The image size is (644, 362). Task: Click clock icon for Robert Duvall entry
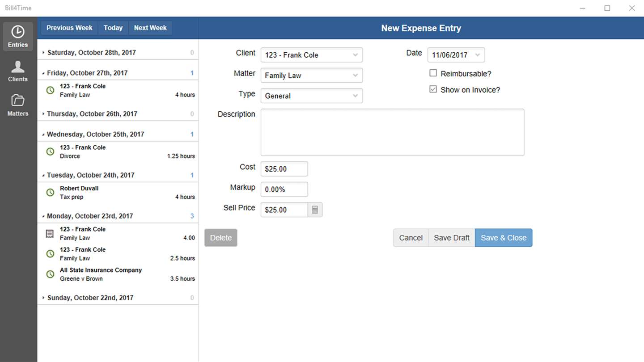tap(51, 193)
